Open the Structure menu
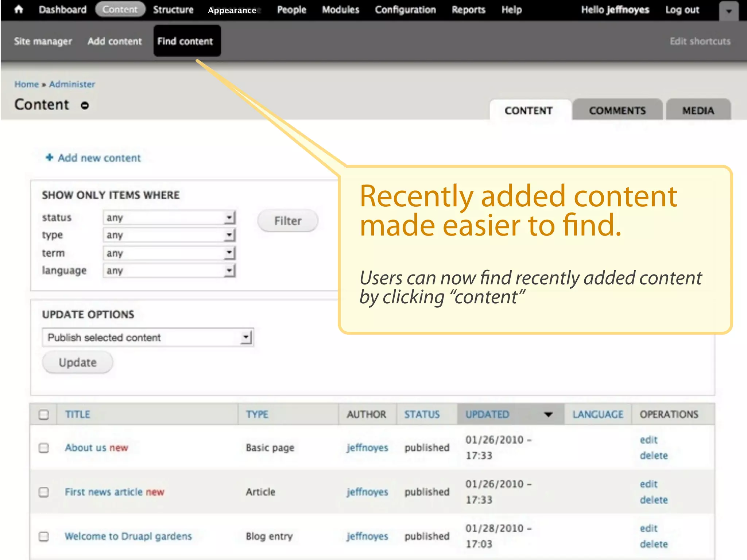 173,10
